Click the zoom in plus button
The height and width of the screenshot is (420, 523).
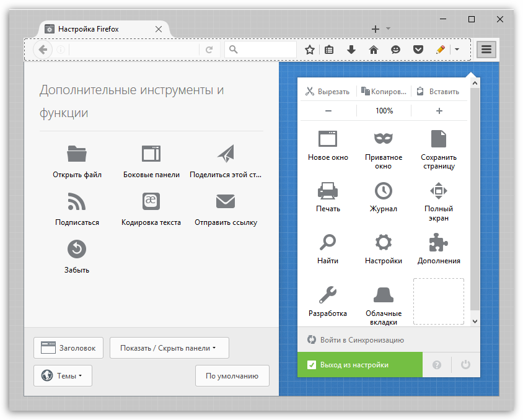(439, 111)
